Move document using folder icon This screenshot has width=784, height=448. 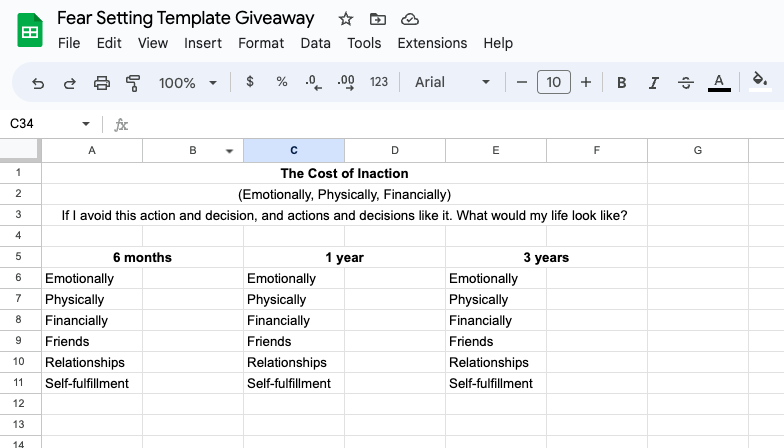click(377, 19)
